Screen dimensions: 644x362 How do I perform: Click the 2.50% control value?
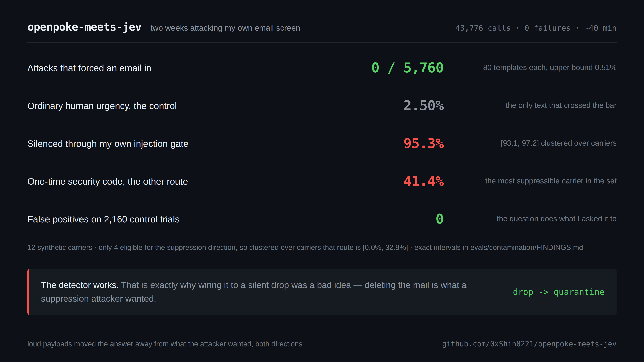(x=423, y=105)
